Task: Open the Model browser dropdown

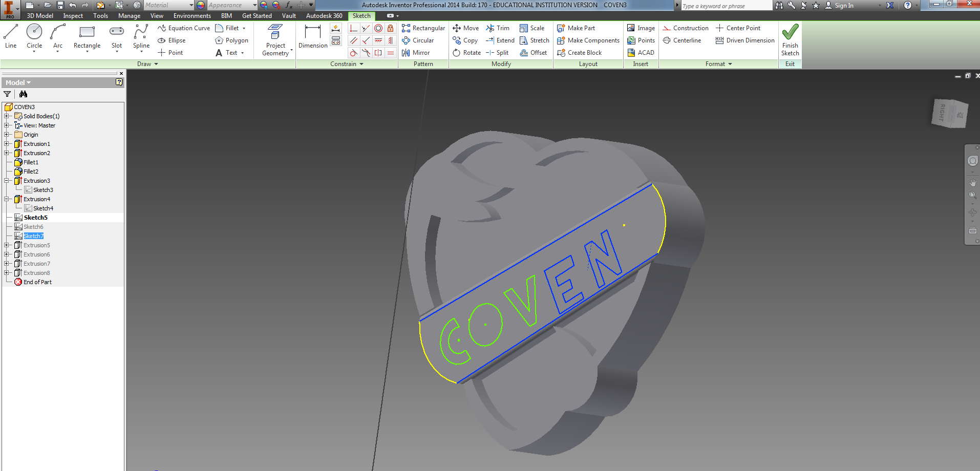Action: pyautogui.click(x=18, y=82)
